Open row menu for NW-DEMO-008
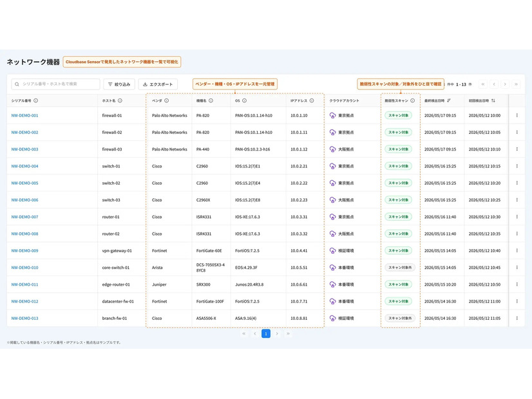The image size is (532, 399). [x=517, y=234]
